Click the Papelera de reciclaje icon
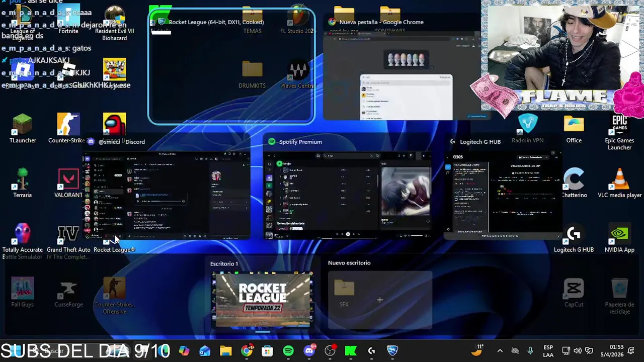 pyautogui.click(x=619, y=297)
